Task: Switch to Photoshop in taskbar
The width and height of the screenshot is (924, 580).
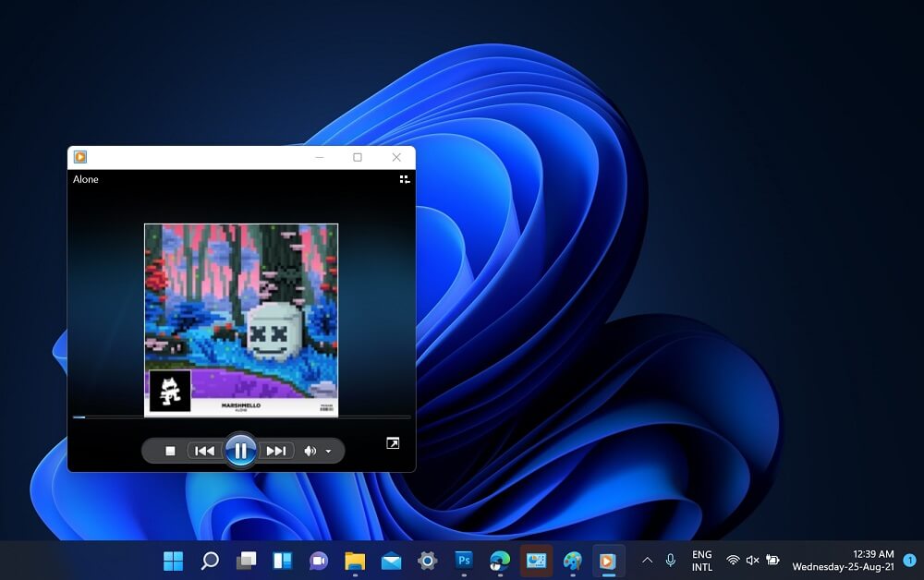Action: coord(464,561)
